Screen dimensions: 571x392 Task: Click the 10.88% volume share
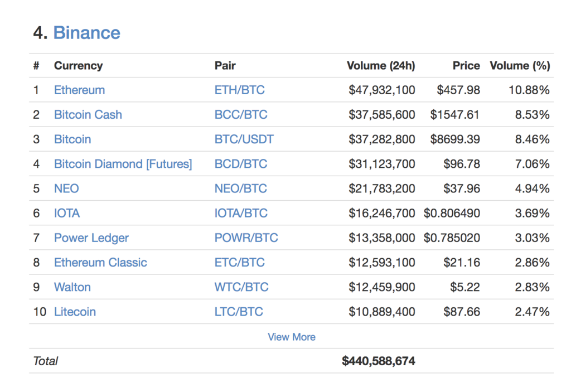click(529, 90)
